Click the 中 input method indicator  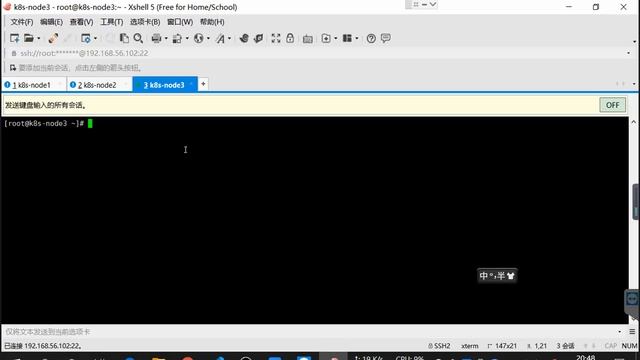pos(484,276)
